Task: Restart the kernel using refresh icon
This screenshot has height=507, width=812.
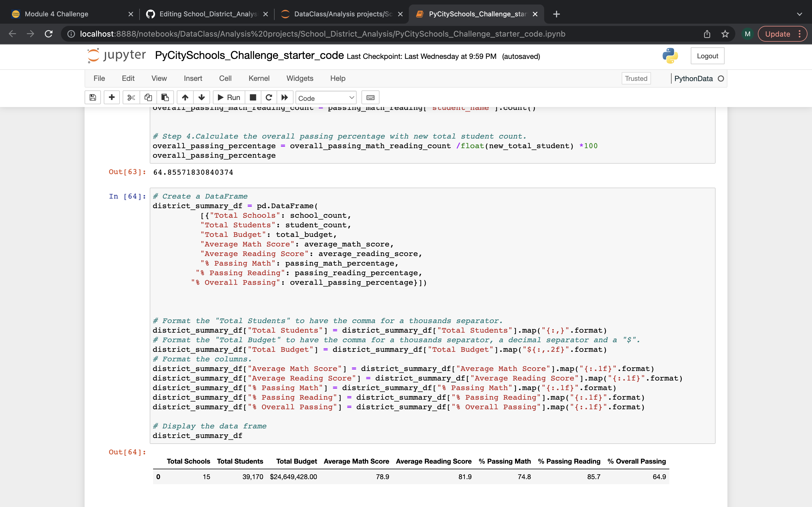Action: pyautogui.click(x=268, y=97)
